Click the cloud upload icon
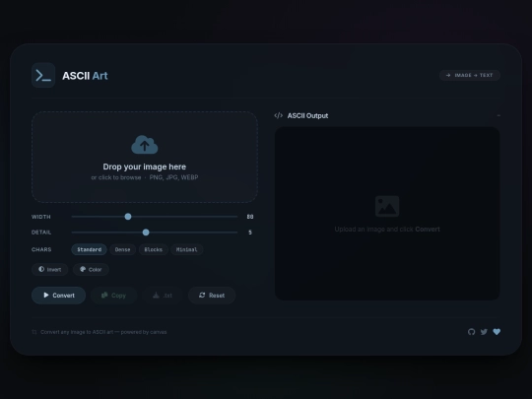The height and width of the screenshot is (399, 532). 145,145
